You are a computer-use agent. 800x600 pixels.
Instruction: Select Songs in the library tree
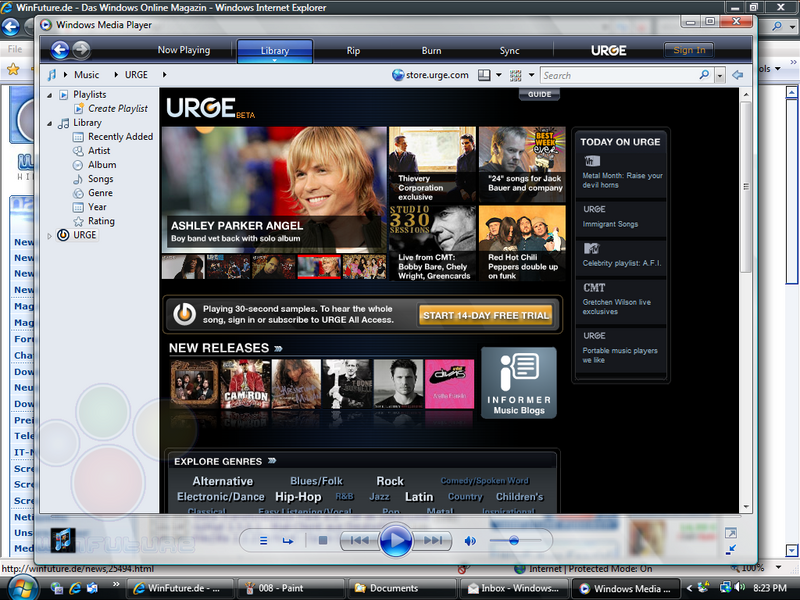[100, 179]
